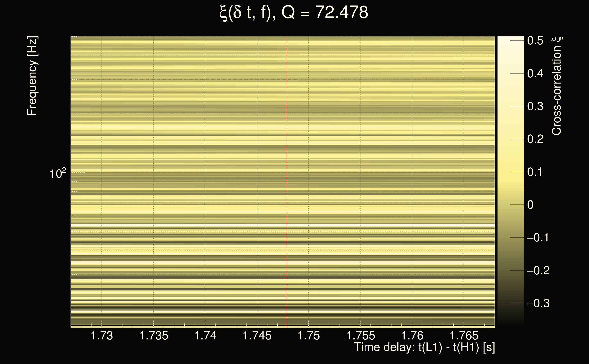The width and height of the screenshot is (589, 364).
Task: Click the 0.5 value on the colorbar
Action: 535,40
